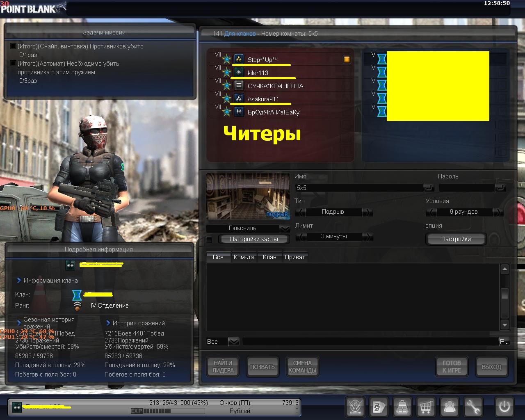Check the sniper rifle mission task box
Viewport: 525px width, 420px height.
pyautogui.click(x=13, y=46)
